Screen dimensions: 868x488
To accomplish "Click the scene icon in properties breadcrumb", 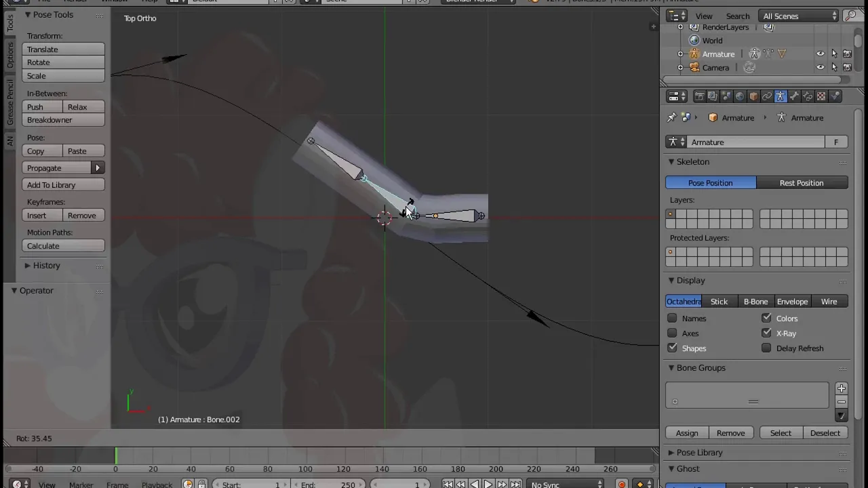I will [x=686, y=117].
